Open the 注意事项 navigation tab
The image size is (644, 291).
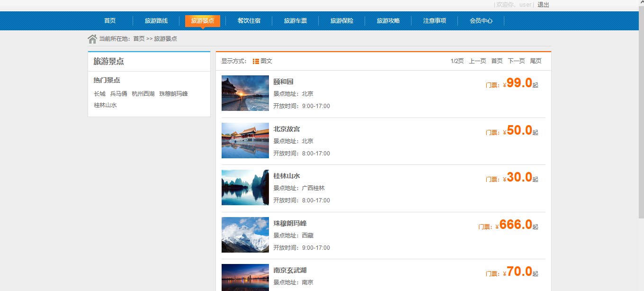click(x=435, y=21)
